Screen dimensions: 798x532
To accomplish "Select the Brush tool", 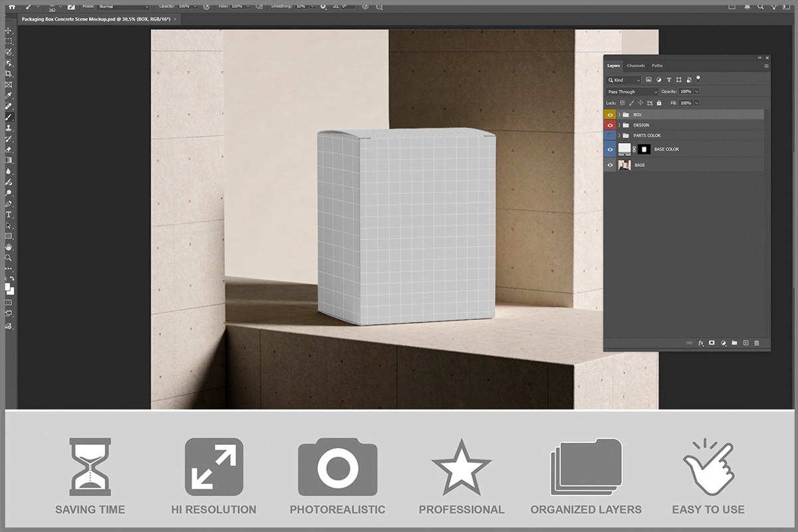I will point(9,117).
